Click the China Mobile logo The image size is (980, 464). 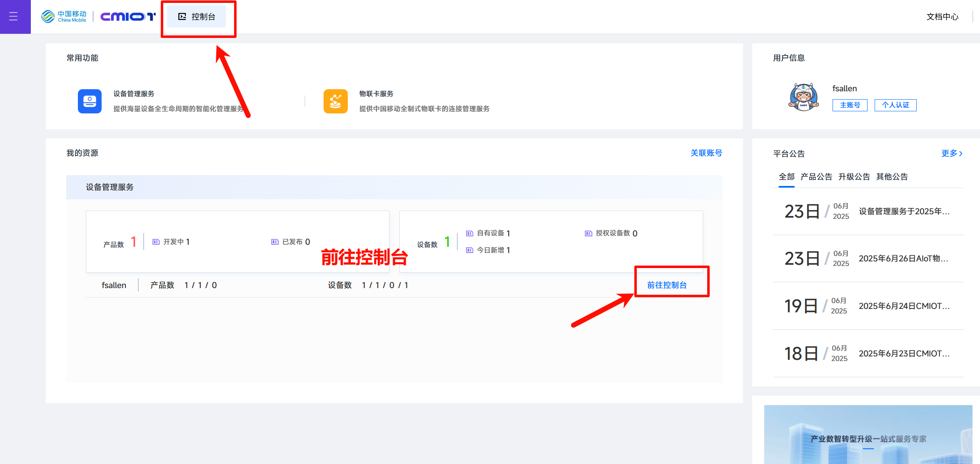pos(64,17)
